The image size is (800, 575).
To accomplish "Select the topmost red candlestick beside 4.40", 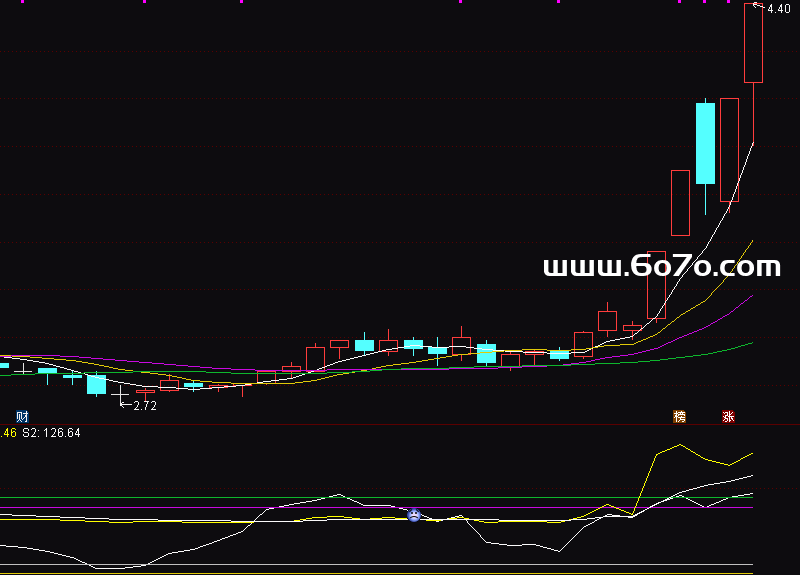I will click(x=753, y=45).
